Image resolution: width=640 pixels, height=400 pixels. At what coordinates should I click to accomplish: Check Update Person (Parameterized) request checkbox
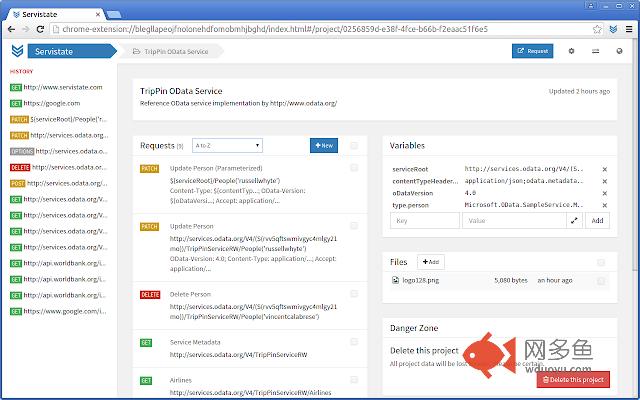[354, 168]
